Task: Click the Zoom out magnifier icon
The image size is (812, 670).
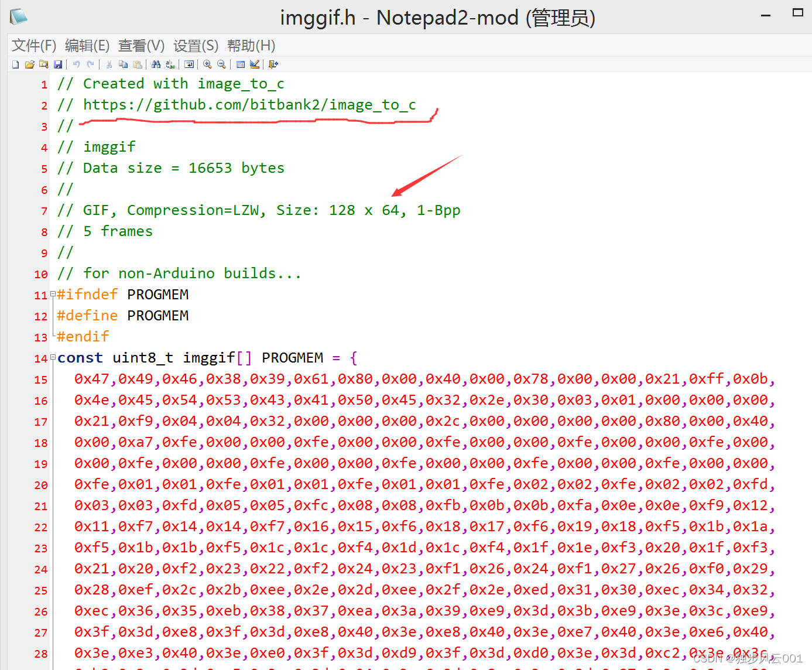Action: pos(221,64)
